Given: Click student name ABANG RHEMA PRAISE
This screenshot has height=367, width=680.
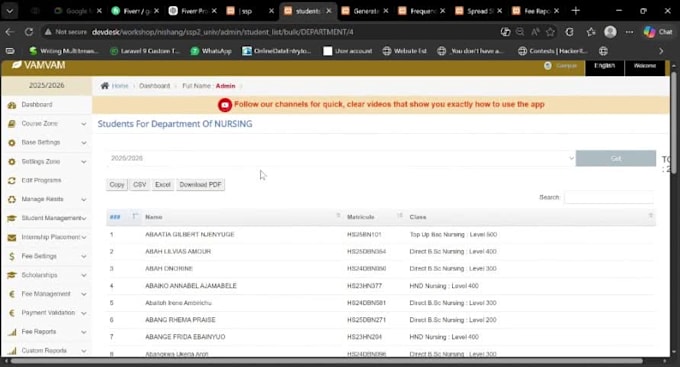Looking at the screenshot, I should coord(180,320).
